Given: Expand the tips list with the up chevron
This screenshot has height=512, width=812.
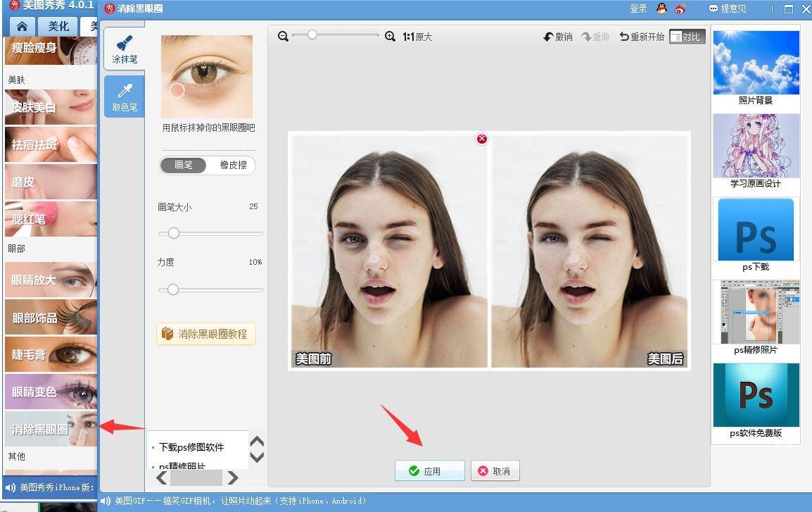Looking at the screenshot, I should click(x=257, y=440).
